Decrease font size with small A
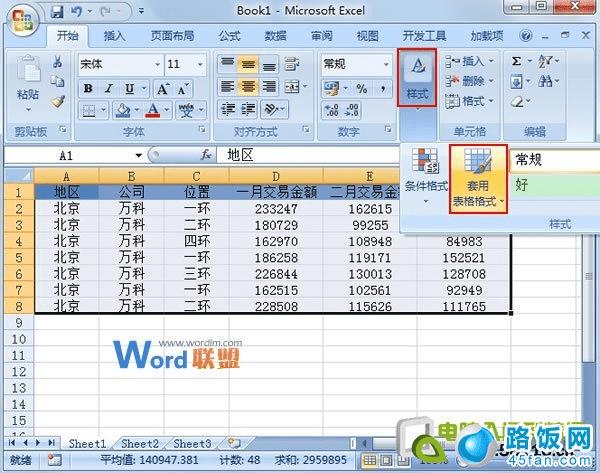This screenshot has width=600, height=473. [x=183, y=89]
